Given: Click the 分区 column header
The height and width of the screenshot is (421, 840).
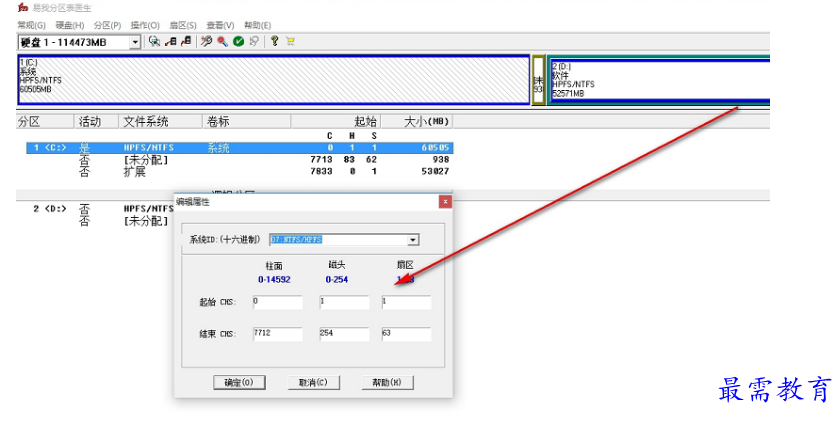Looking at the screenshot, I should 45,122.
